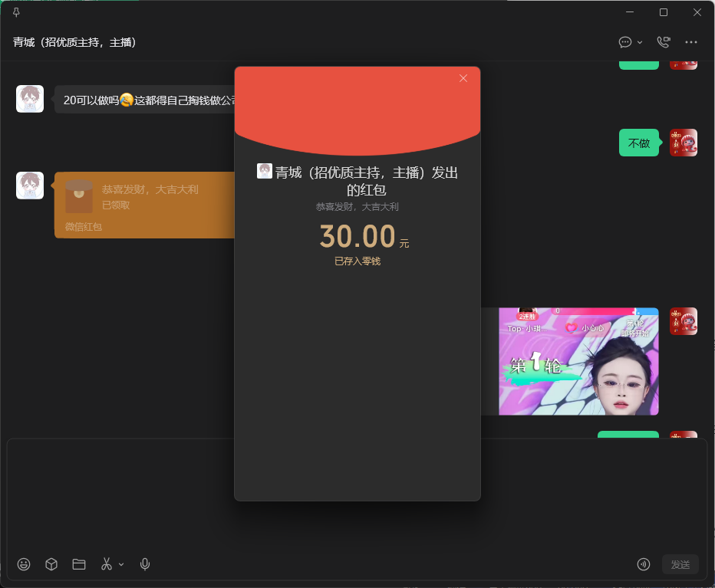Screen dimensions: 715x588
Task: Open the livestream video thumbnail
Action: pyautogui.click(x=578, y=361)
